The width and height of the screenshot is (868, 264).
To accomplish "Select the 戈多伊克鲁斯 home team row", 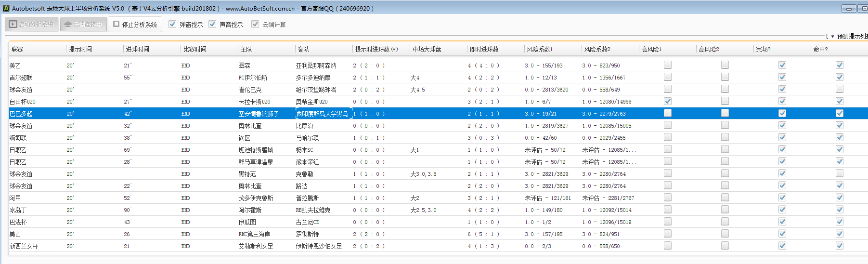I will 255,198.
